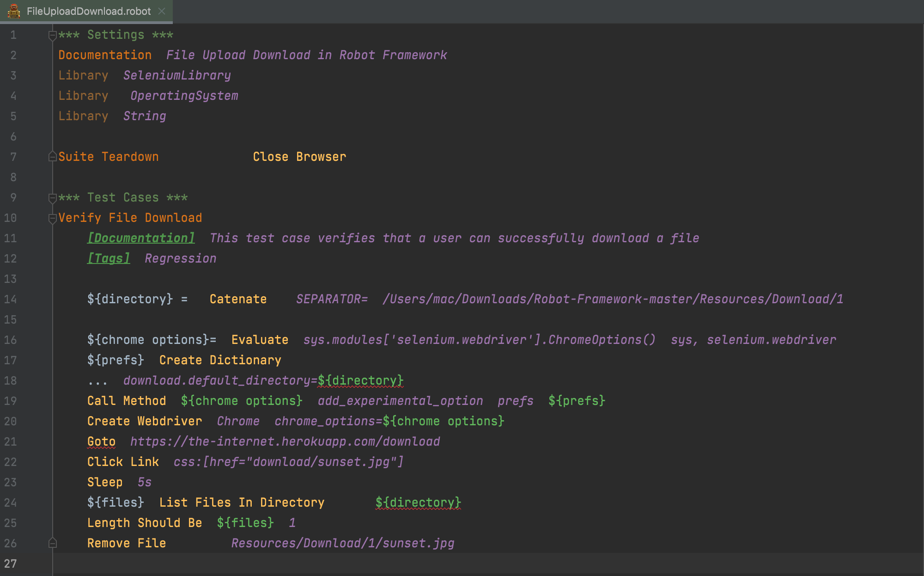
Task: Place cursor on the Catenate keyword
Action: coord(237,299)
